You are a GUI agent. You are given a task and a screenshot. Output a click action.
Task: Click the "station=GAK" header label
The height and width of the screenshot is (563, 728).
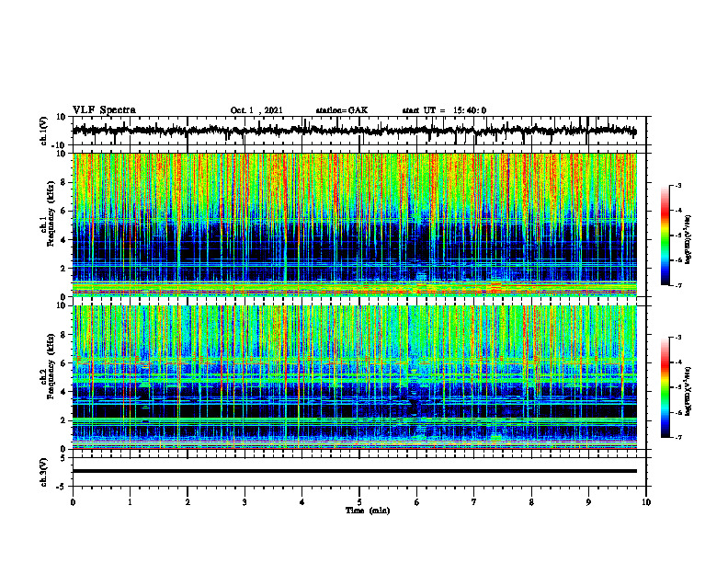(x=342, y=110)
